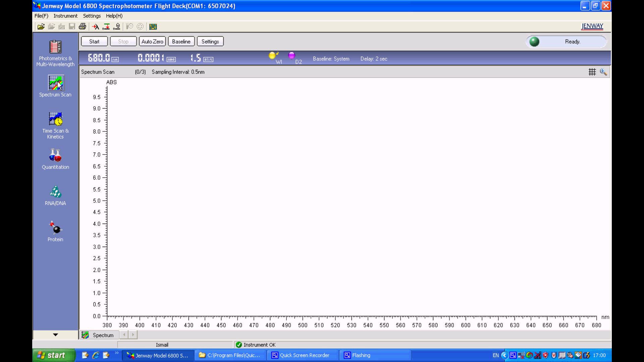The image size is (644, 362).
Task: Select Photometrics & Multi-Wavelength mode
Action: [x=55, y=53]
